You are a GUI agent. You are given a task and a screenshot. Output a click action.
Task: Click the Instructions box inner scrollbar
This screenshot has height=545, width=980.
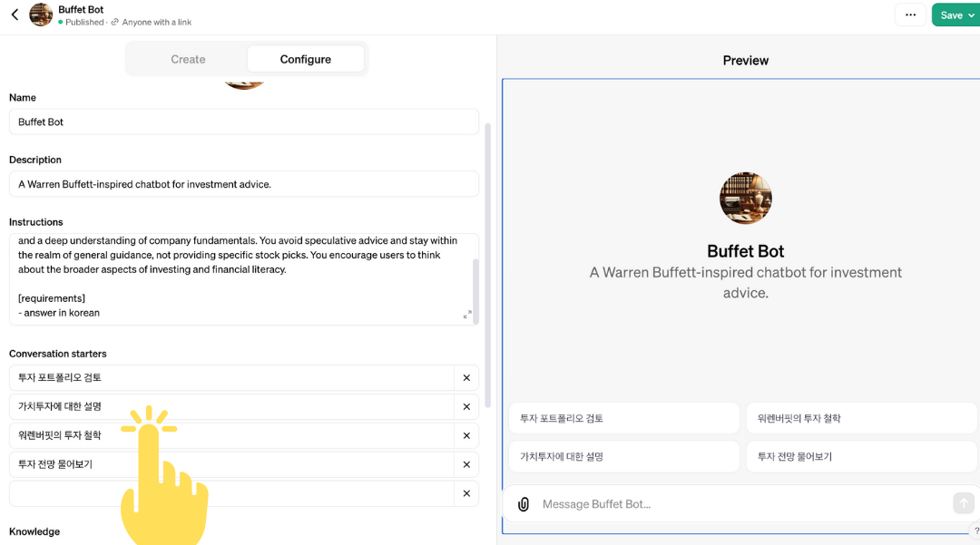(475, 290)
